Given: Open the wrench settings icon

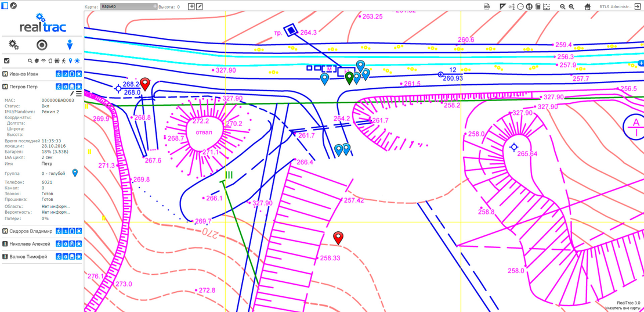Looking at the screenshot, I should pyautogui.click(x=13, y=6).
